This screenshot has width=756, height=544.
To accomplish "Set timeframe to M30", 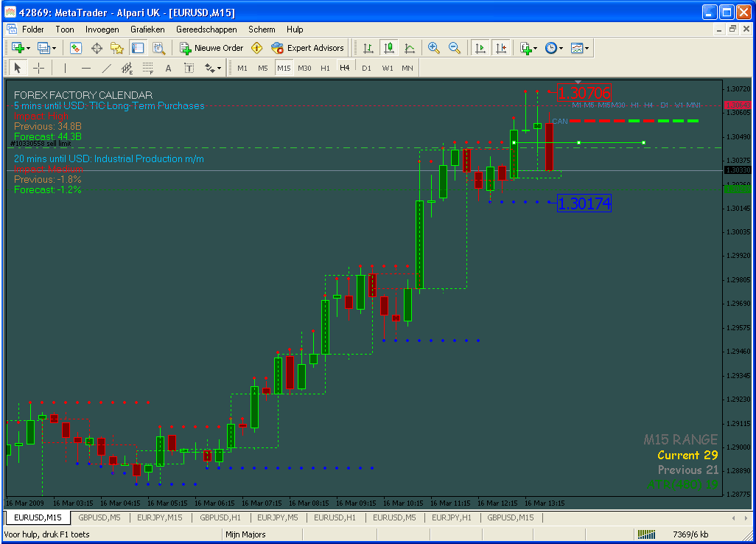I will click(x=304, y=68).
